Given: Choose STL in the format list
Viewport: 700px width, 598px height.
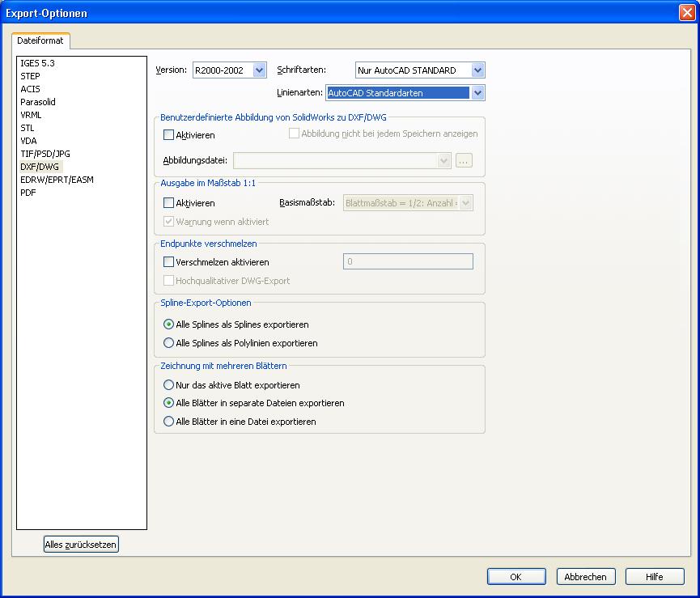Looking at the screenshot, I should point(28,128).
